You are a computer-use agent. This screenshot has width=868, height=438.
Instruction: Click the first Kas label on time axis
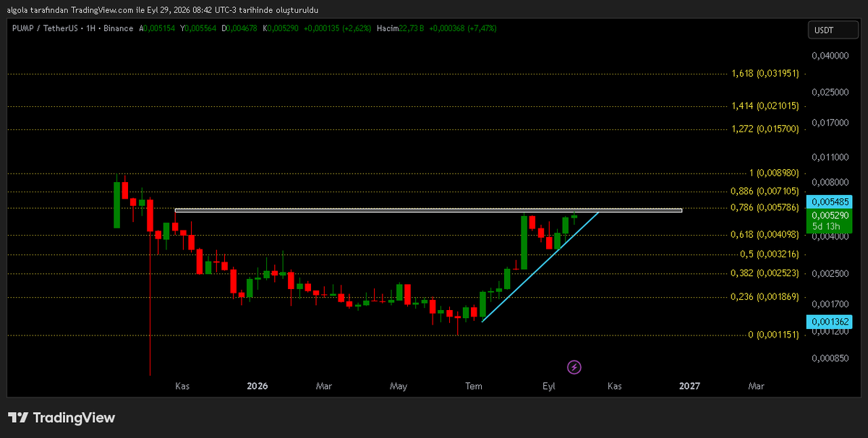[x=182, y=387]
